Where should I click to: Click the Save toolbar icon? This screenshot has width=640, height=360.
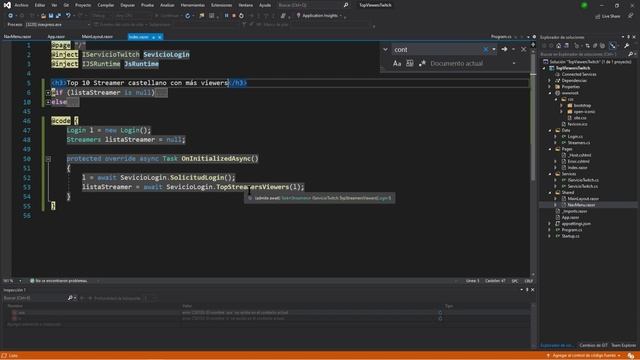click(51, 16)
